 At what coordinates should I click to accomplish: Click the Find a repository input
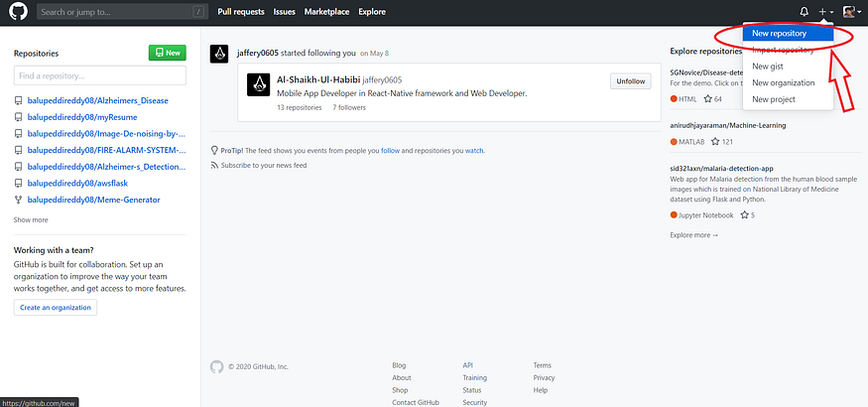(99, 75)
